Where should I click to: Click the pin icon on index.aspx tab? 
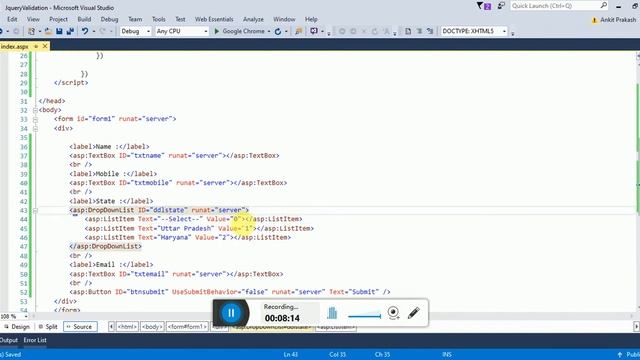tap(36, 47)
